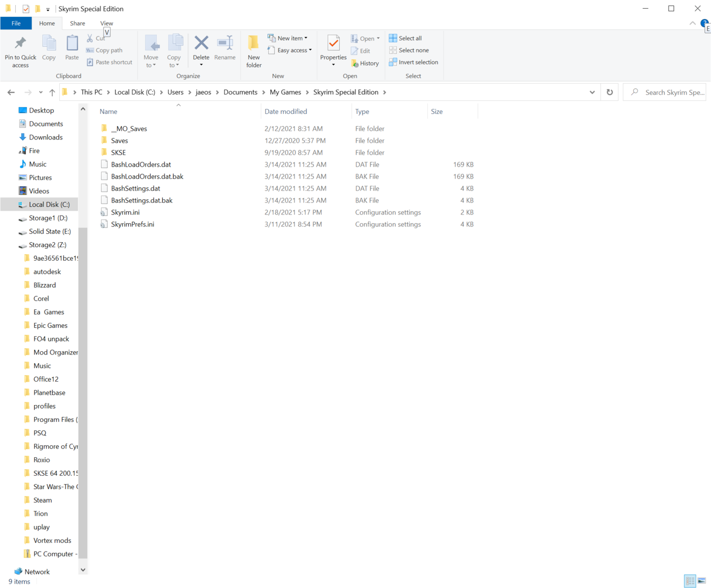711x588 pixels.
Task: Open the Steam folder in sidebar
Action: (x=42, y=500)
